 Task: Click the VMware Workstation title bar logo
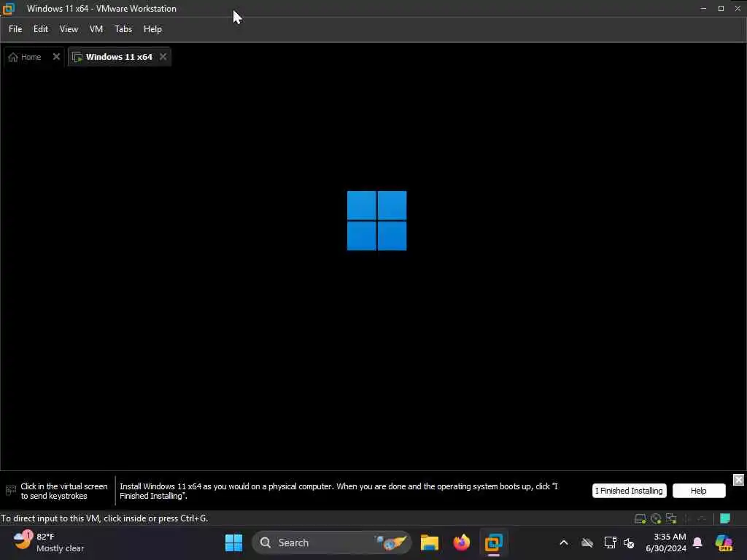coord(9,9)
